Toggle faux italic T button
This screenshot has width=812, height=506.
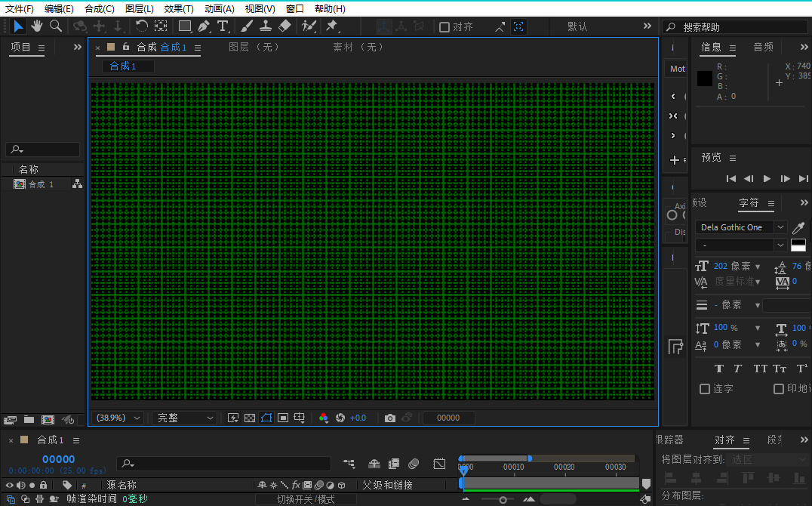click(737, 369)
